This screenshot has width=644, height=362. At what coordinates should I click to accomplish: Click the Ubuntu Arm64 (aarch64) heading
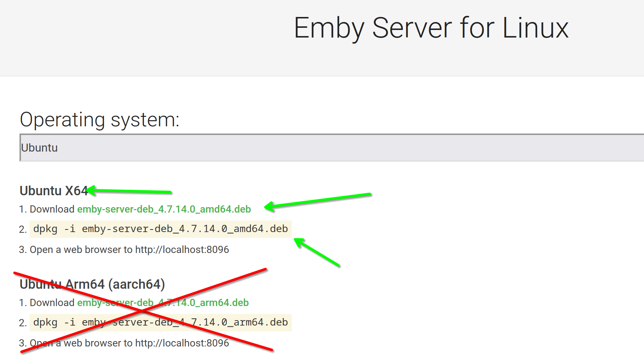(x=92, y=284)
